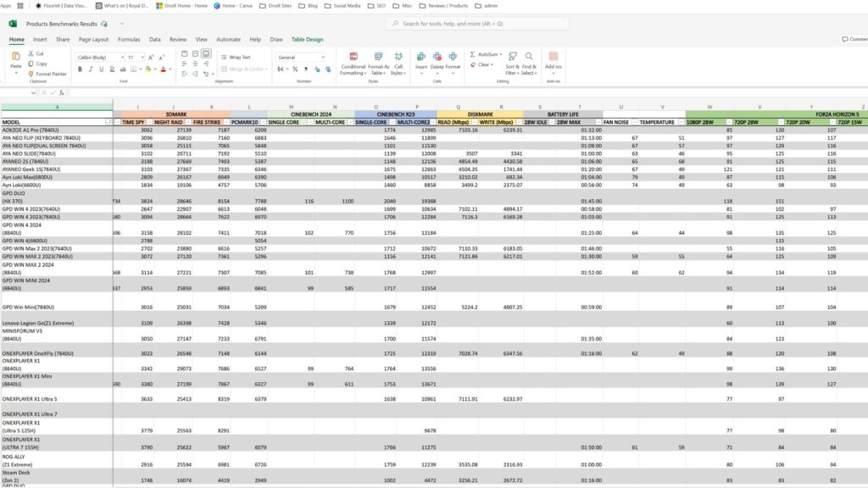Viewport: 868px width, 488px height.
Task: Select cell Steam Deck (Zen 2)
Action: 57,476
